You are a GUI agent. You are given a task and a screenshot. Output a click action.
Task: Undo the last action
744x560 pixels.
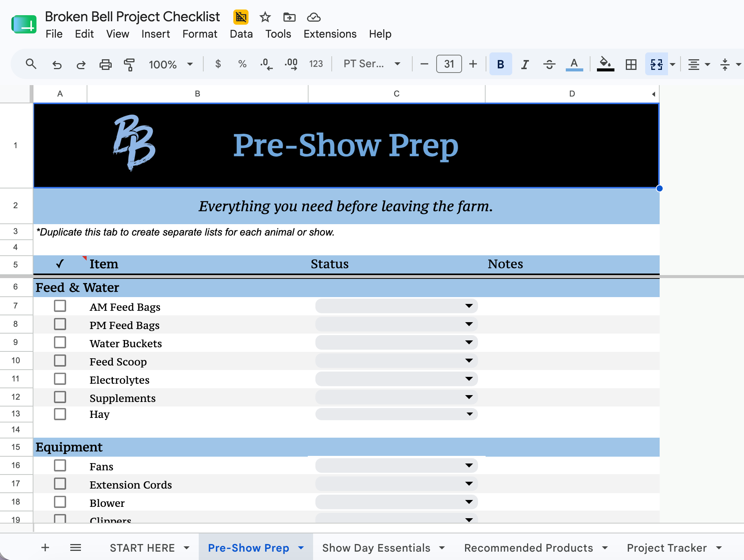tap(57, 64)
